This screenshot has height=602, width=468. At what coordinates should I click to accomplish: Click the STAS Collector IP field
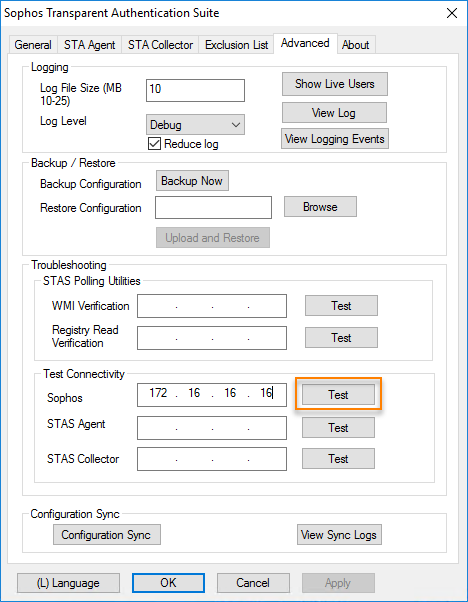pos(212,459)
